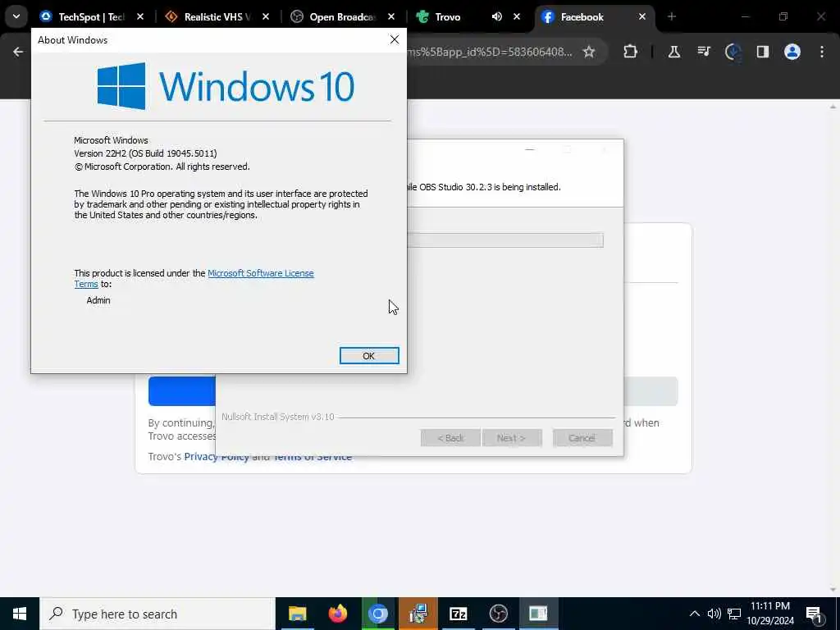This screenshot has height=630, width=840.
Task: Open About Windows taskbar icon
Action: (538, 614)
